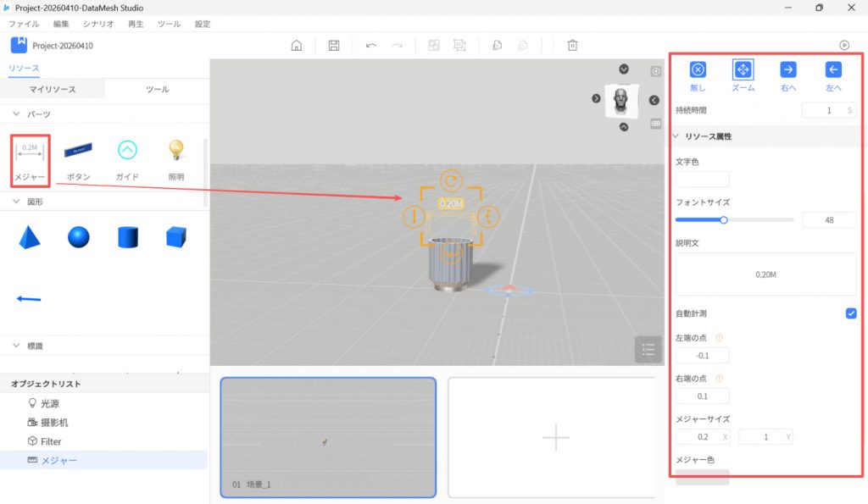This screenshot has width=868, height=504.
Task: Save the project with the floppy disk icon
Action: (334, 46)
